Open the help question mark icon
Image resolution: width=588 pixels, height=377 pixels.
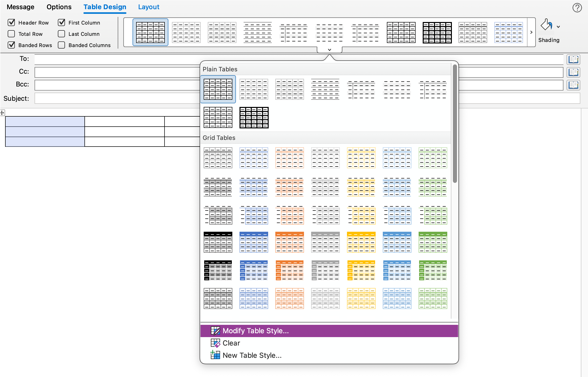[577, 8]
